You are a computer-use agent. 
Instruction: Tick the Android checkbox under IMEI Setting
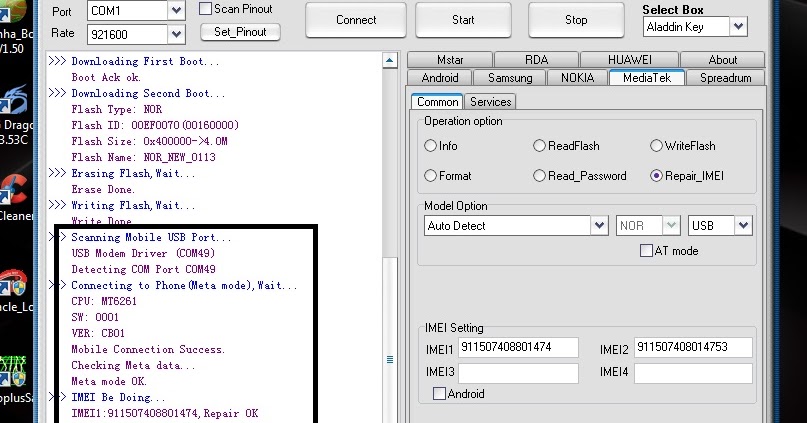439,394
